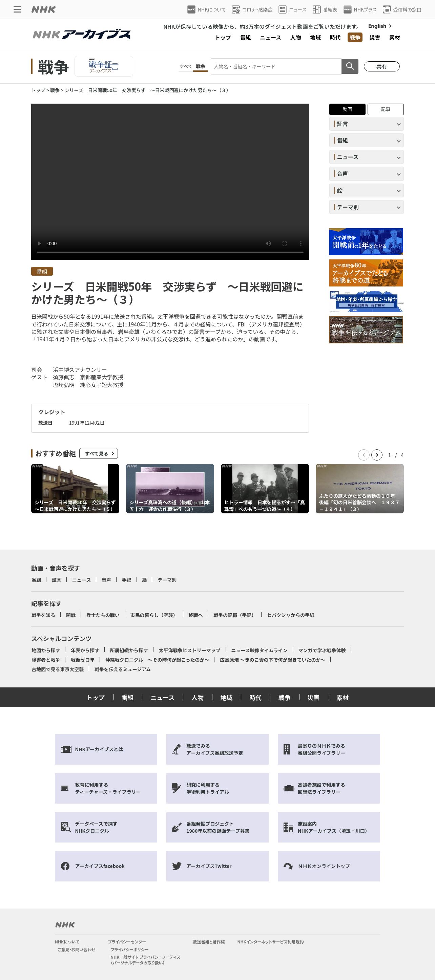The height and width of the screenshot is (980, 435).
Task: Seek using the video progress bar
Action: click(170, 252)
